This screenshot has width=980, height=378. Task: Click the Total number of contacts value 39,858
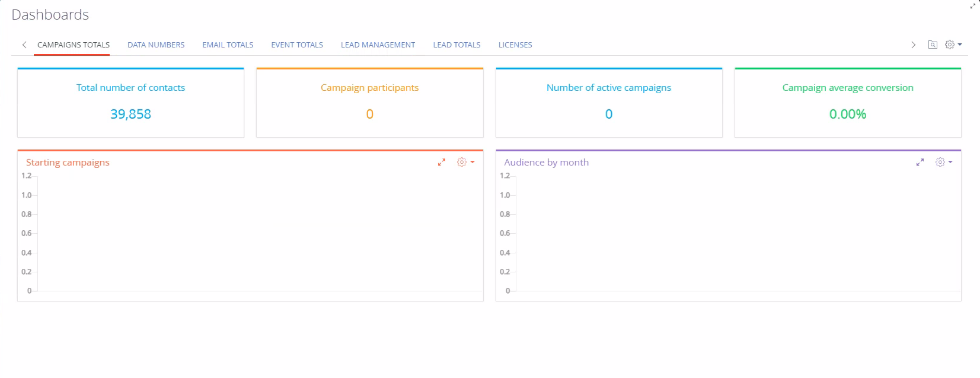[x=130, y=114]
